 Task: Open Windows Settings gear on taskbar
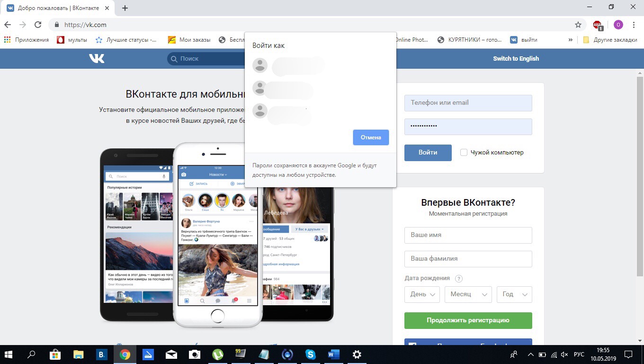357,354
